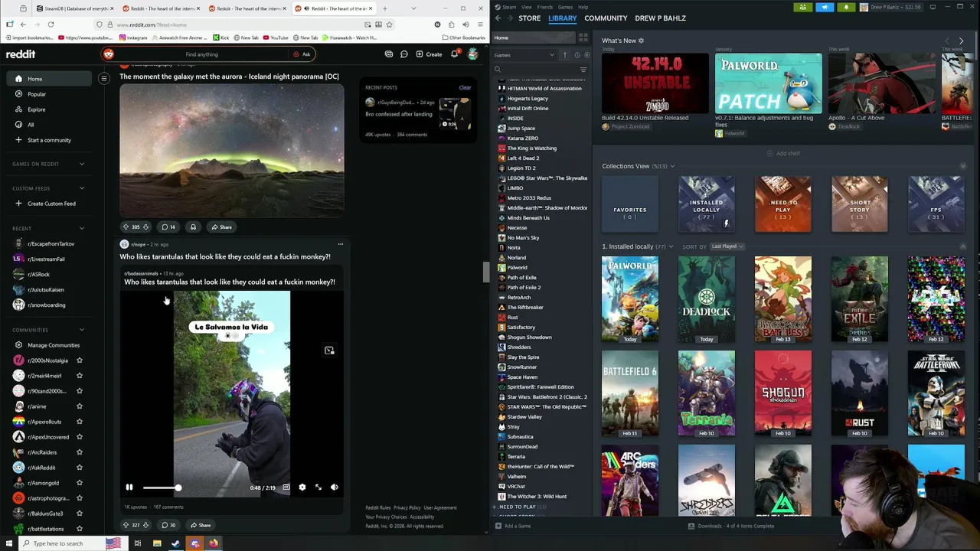Collapse the Reddit left sidebar toggle

pyautogui.click(x=104, y=79)
